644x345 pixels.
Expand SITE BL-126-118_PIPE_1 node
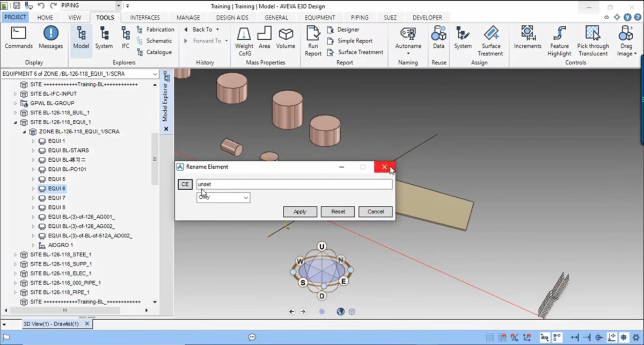[x=16, y=292]
